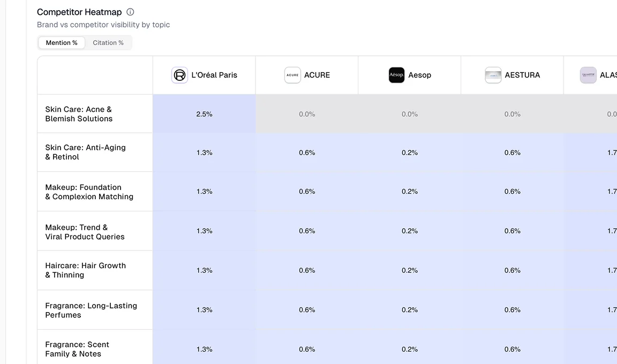The width and height of the screenshot is (617, 364).
Task: Click the Citation % segment icon area
Action: (108, 42)
